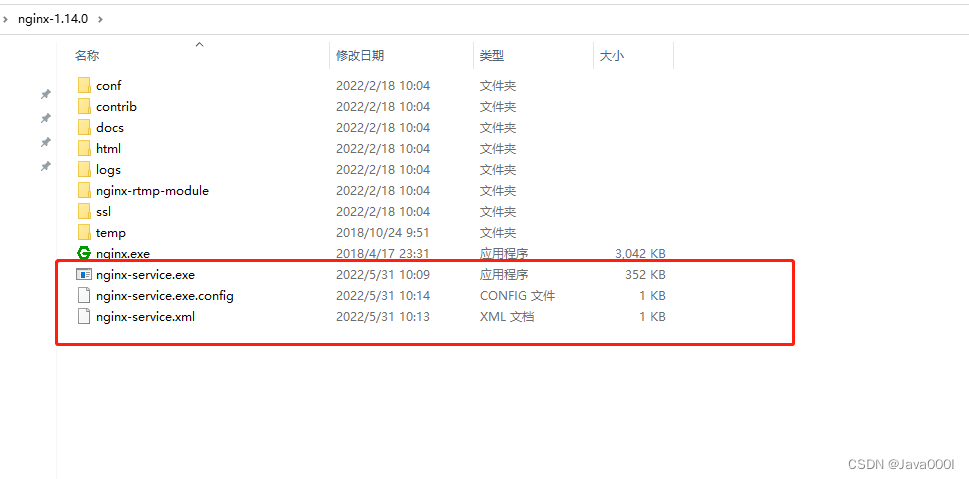This screenshot has width=969, height=479.
Task: Click the size value 3,042 KB
Action: coord(641,253)
